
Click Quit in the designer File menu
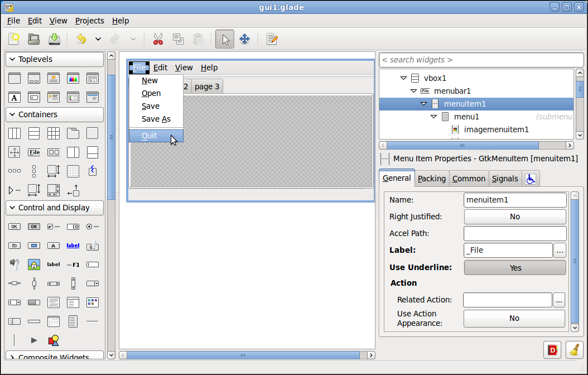click(156, 136)
